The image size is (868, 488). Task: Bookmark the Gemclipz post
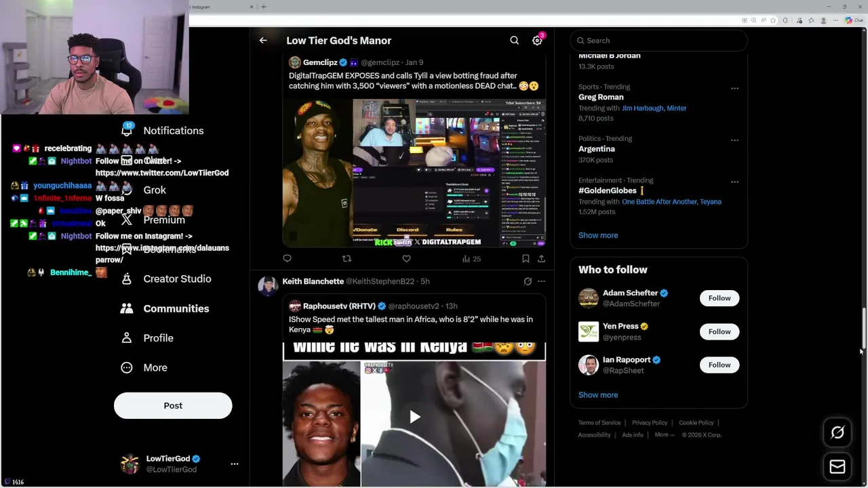[x=526, y=258]
